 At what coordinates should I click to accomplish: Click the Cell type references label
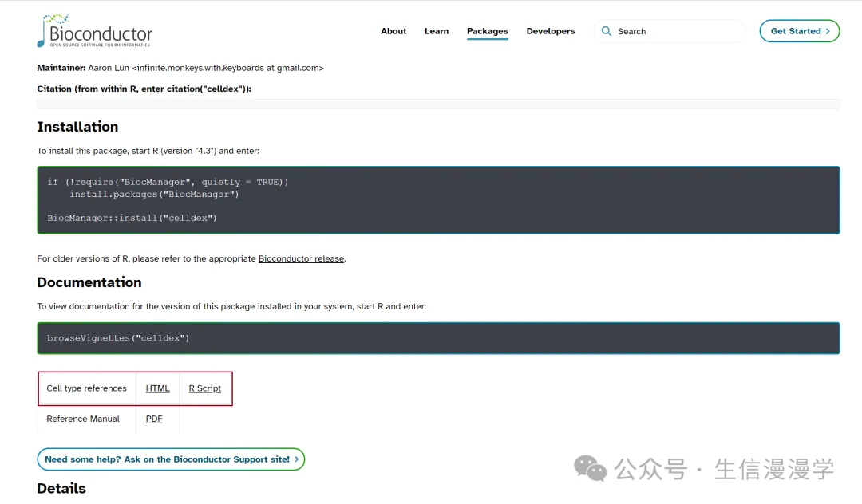86,388
